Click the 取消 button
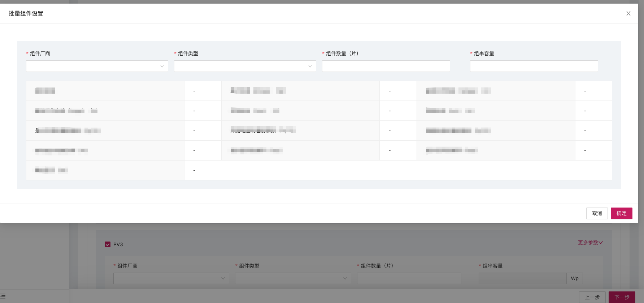644x303 pixels. (x=597, y=213)
